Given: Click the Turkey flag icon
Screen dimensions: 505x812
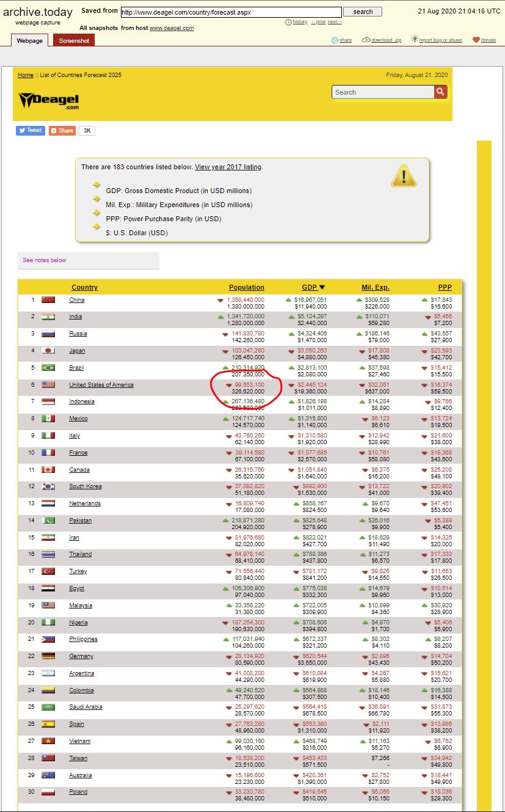Looking at the screenshot, I should (x=48, y=571).
